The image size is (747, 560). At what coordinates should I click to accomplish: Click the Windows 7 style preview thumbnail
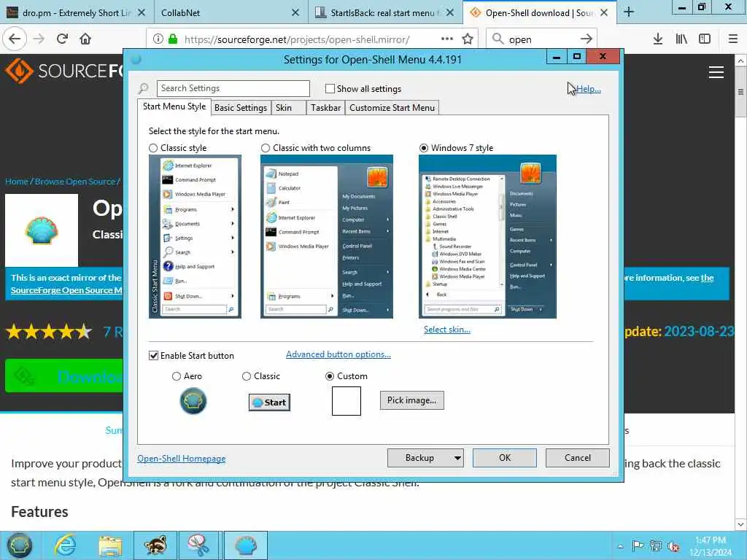(487, 237)
